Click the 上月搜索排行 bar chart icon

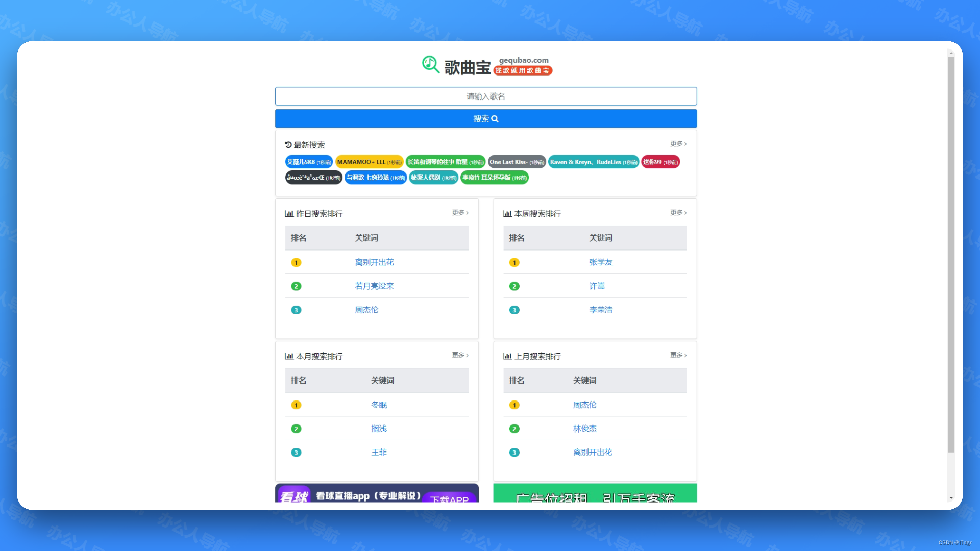(507, 356)
